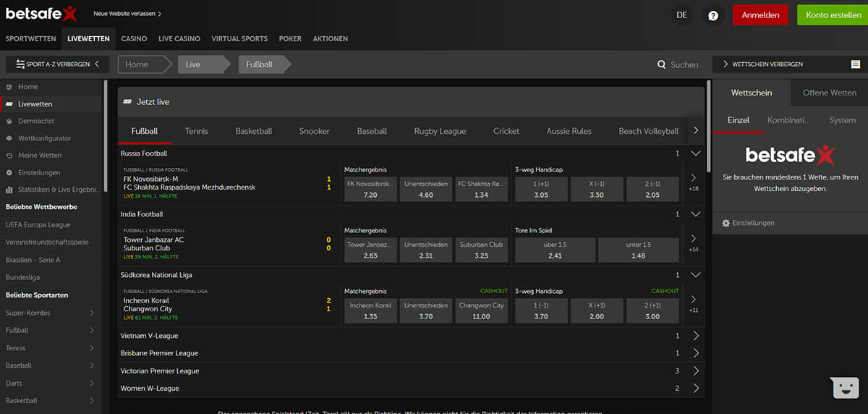
Task: Click the Neue Website verlassen link
Action: click(127, 14)
